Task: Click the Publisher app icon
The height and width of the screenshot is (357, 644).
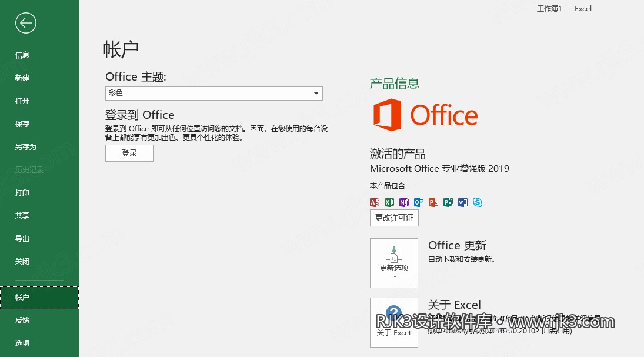Action: tap(448, 202)
